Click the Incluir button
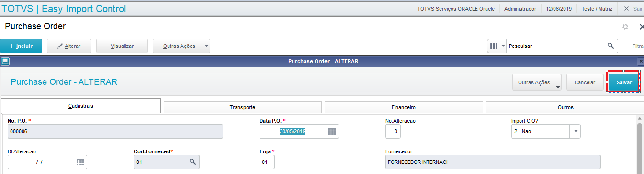Viewport: 644px width, 174px height. [21, 46]
